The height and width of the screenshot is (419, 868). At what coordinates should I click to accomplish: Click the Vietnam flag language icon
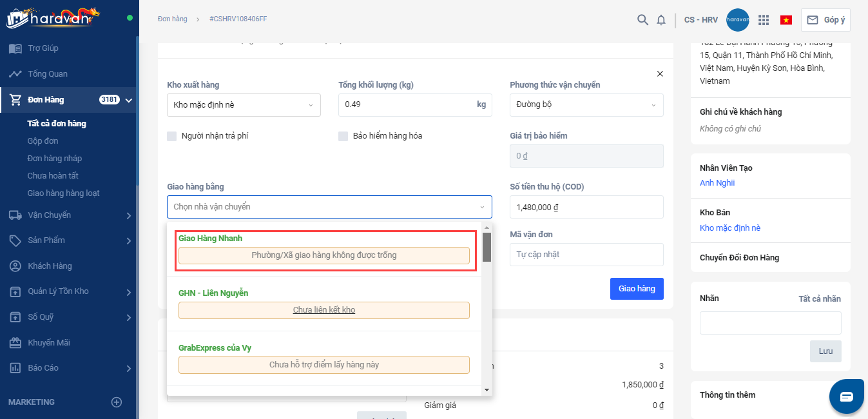[x=786, y=20]
